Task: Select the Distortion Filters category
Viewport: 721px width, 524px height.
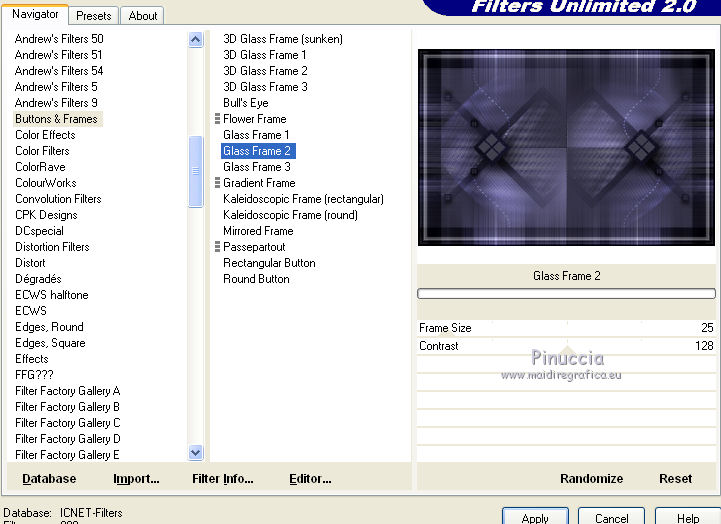Action: [52, 247]
